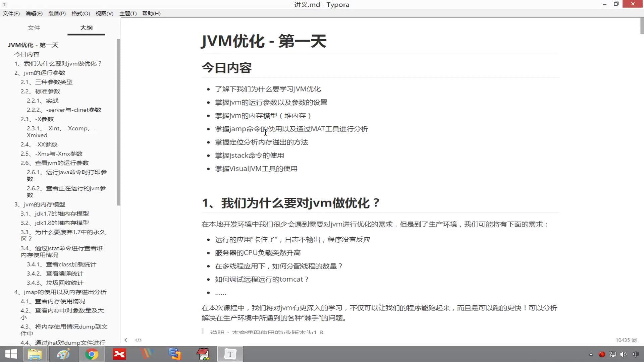Image resolution: width=644 pixels, height=362 pixels.
Task: Open the Paint palette taskbar icon
Action: [63, 354]
